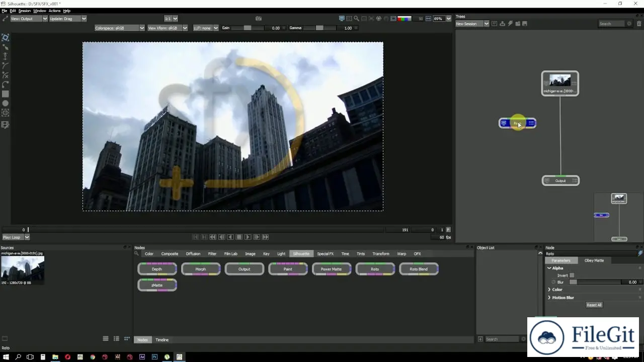Click the lightning bolt icon in Trees toolbar
This screenshot has width=644, height=362.
point(510,24)
